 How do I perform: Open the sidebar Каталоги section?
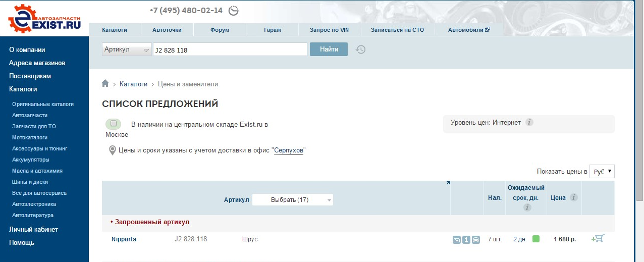23,89
